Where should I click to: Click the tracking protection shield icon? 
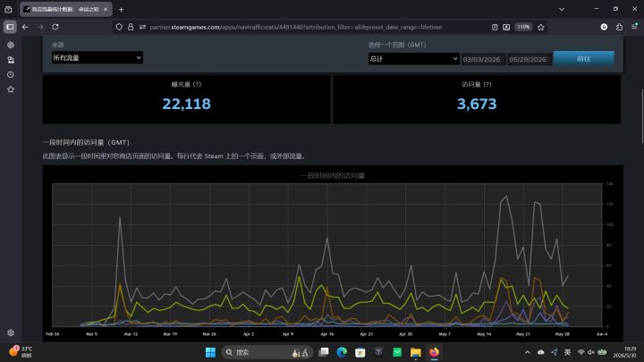[119, 27]
